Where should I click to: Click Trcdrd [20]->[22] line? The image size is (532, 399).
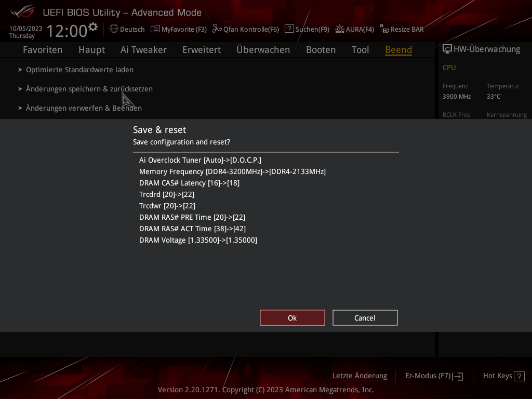[167, 194]
